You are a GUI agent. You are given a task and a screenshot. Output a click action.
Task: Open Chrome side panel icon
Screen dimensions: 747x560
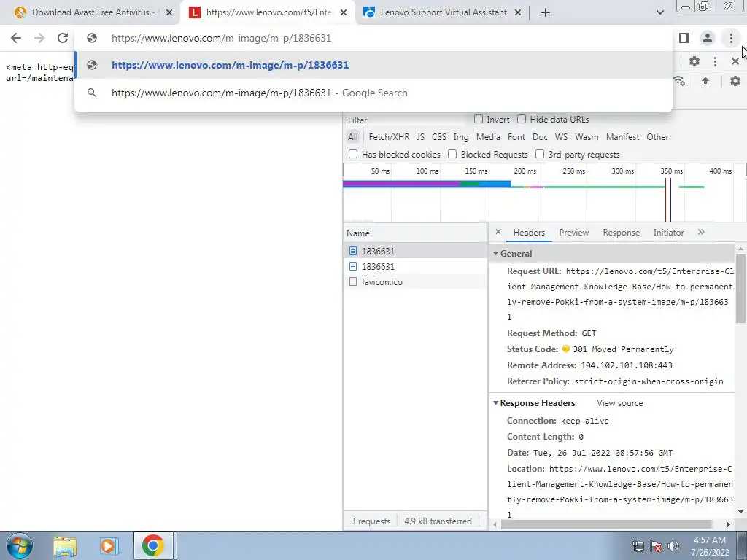tap(684, 38)
